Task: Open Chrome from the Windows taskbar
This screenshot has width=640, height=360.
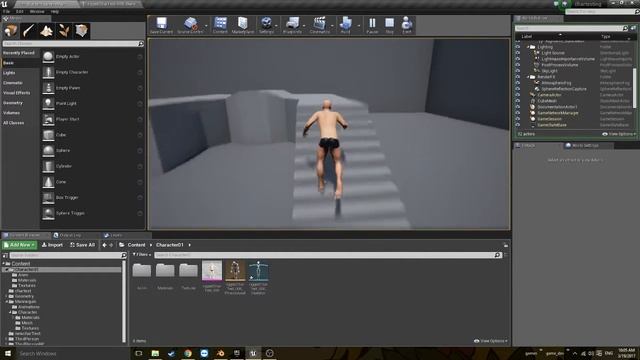Action: coord(187,353)
